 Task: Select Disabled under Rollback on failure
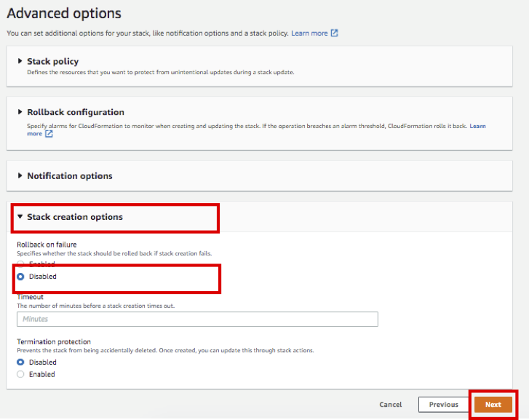click(20, 277)
